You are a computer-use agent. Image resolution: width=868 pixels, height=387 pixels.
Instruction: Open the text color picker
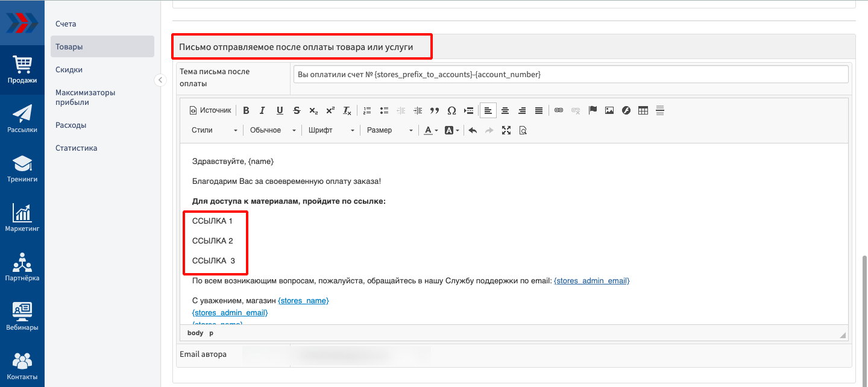tap(430, 130)
